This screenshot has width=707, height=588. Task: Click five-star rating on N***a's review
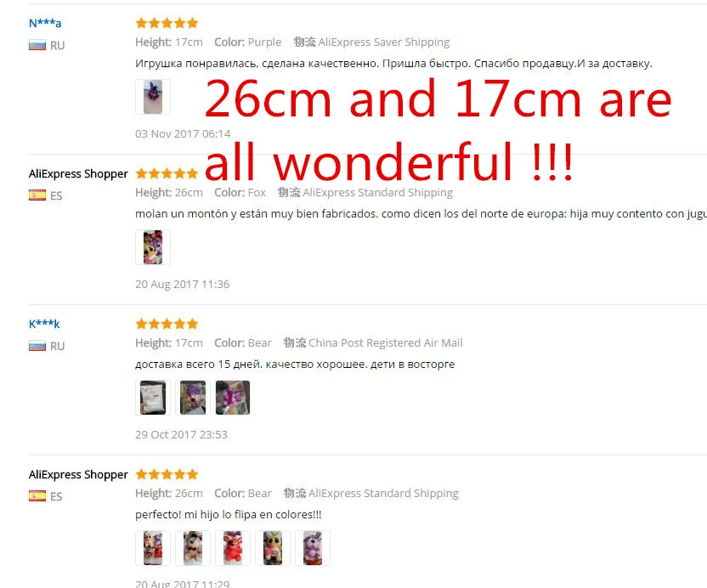[x=167, y=23]
